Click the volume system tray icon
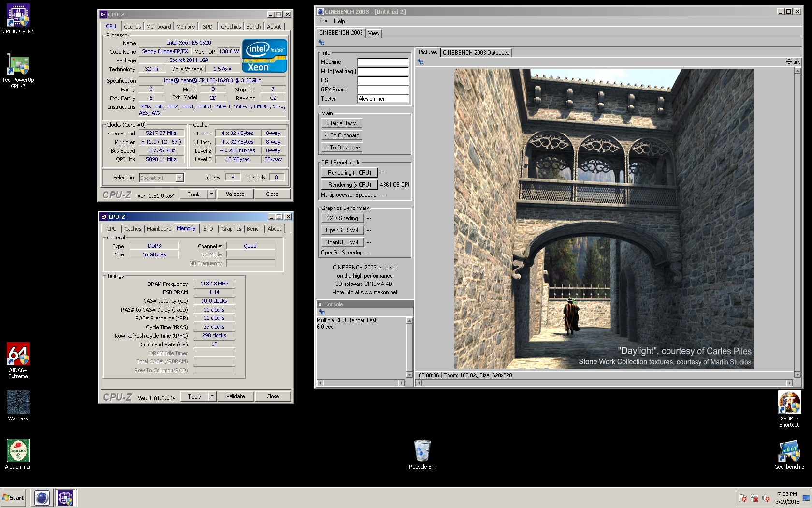 coord(766,498)
